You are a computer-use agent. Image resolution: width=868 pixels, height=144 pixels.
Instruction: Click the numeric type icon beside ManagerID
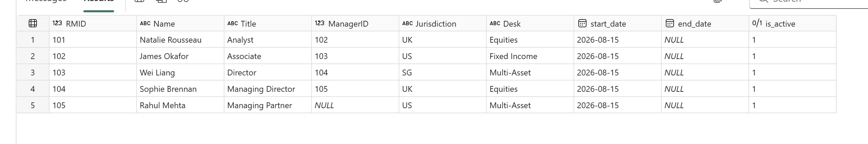(319, 23)
